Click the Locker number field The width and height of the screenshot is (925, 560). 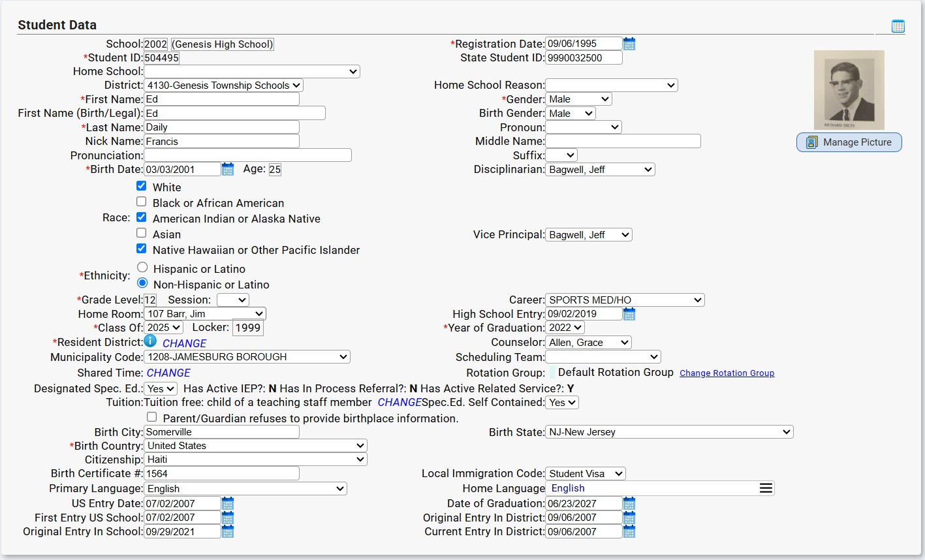click(247, 328)
